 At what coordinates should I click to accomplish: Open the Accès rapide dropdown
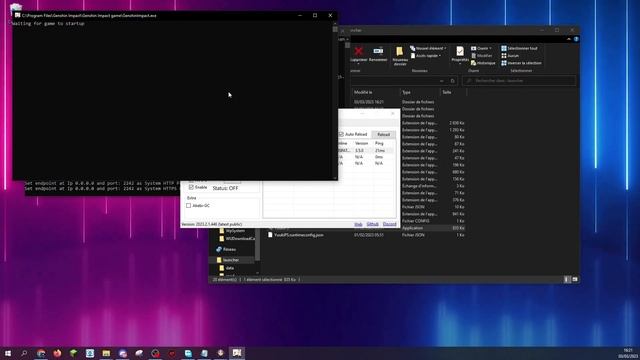pyautogui.click(x=426, y=56)
